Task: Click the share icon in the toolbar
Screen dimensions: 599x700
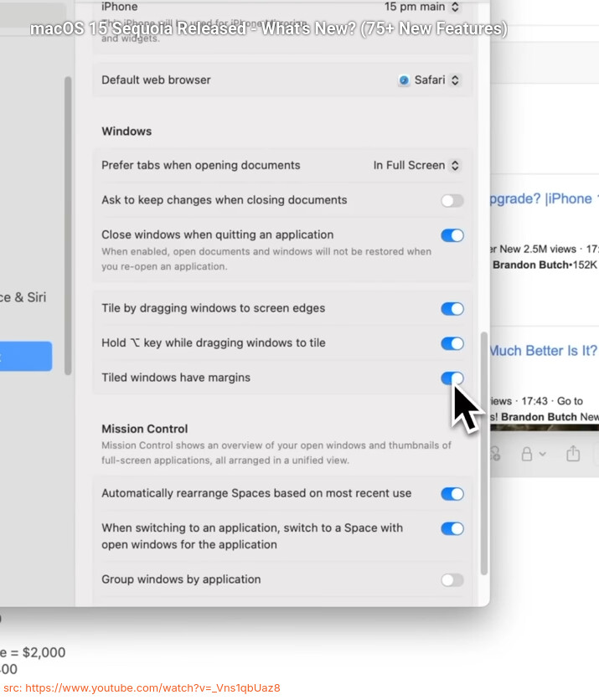Action: pyautogui.click(x=573, y=454)
